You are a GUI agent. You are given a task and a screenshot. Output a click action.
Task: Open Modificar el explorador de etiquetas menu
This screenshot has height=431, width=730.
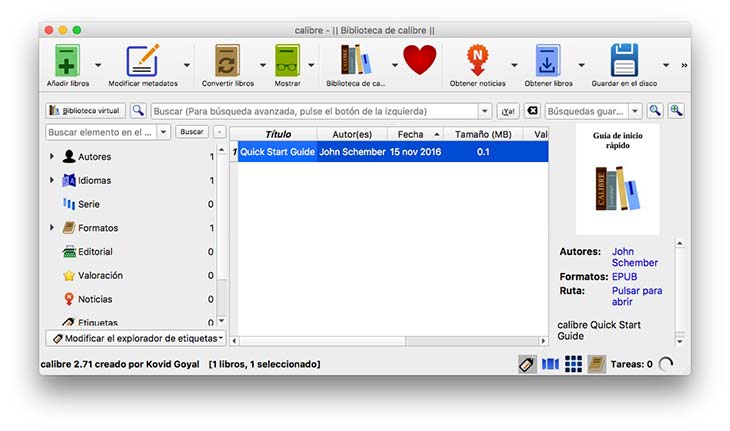[x=136, y=338]
